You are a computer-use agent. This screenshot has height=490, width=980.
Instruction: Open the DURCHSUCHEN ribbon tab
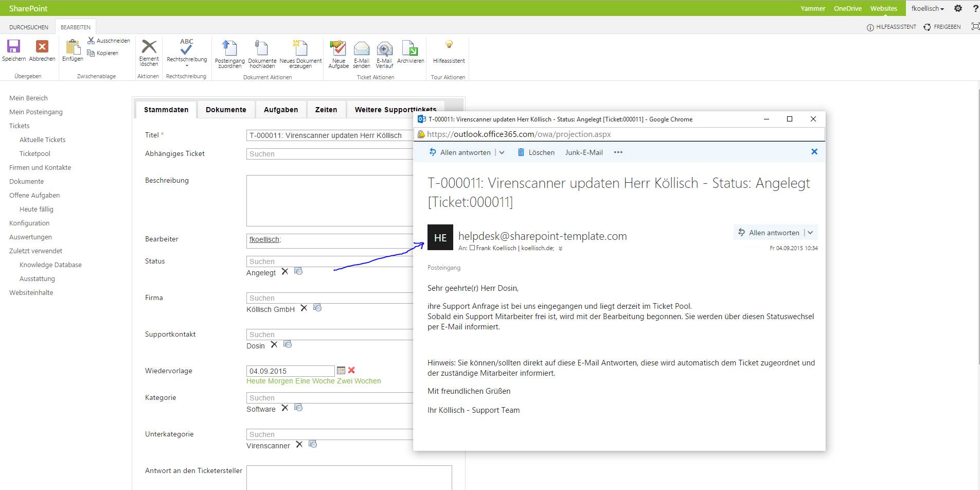pyautogui.click(x=29, y=27)
